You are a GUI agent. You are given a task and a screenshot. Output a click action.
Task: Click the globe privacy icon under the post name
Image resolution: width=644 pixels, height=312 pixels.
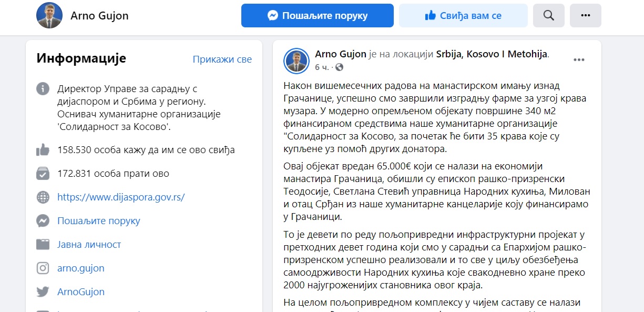click(339, 67)
